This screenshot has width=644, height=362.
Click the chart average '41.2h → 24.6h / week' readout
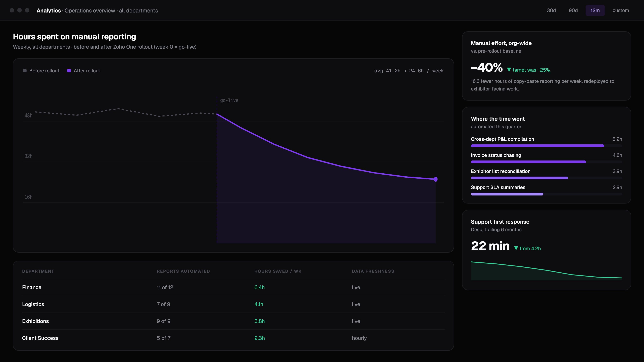click(x=409, y=71)
